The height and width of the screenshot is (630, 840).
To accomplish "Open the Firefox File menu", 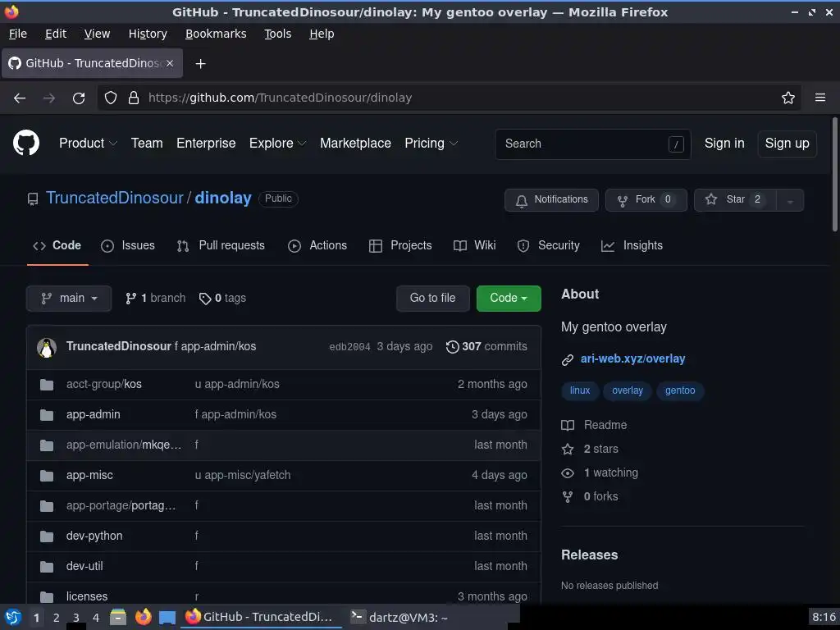I will tap(18, 34).
